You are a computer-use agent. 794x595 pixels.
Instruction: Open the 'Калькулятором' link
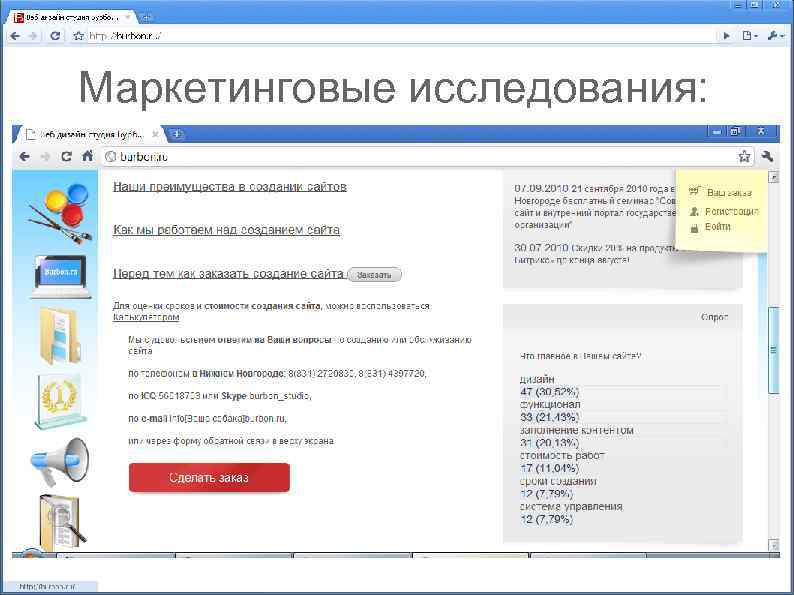pyautogui.click(x=146, y=318)
